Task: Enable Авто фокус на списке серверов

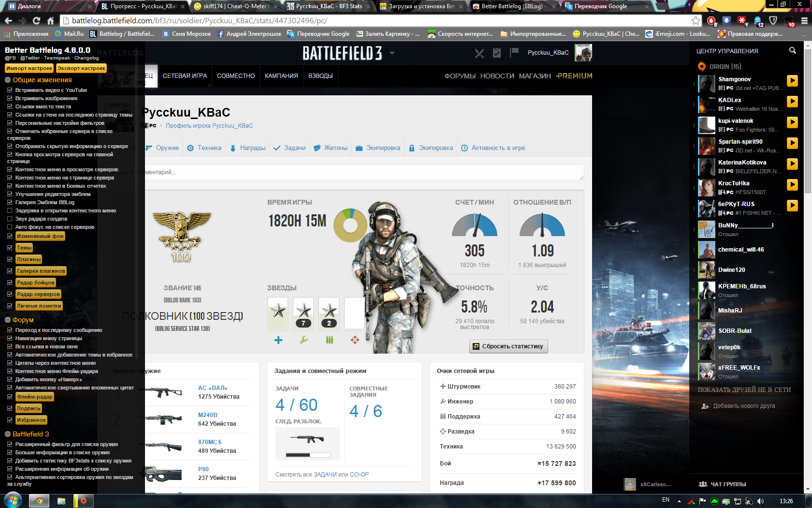Action: (x=10, y=227)
